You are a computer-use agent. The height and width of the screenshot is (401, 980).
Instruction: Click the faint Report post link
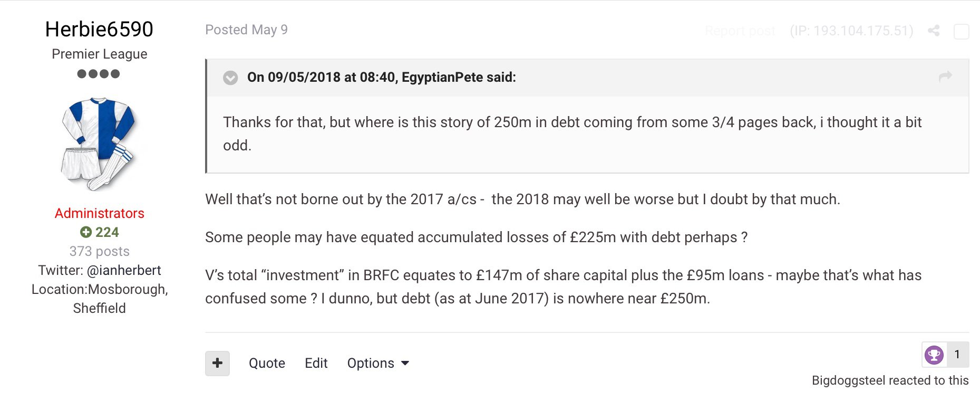coord(740,31)
